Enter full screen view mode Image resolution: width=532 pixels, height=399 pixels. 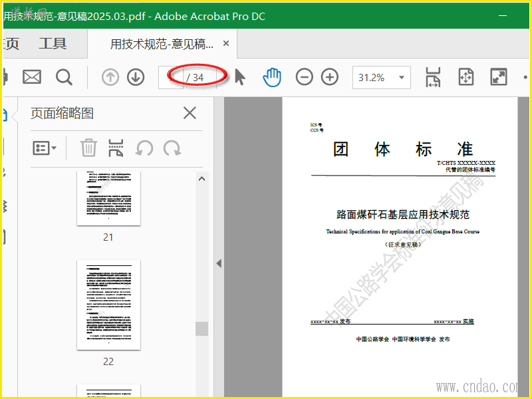[499, 77]
